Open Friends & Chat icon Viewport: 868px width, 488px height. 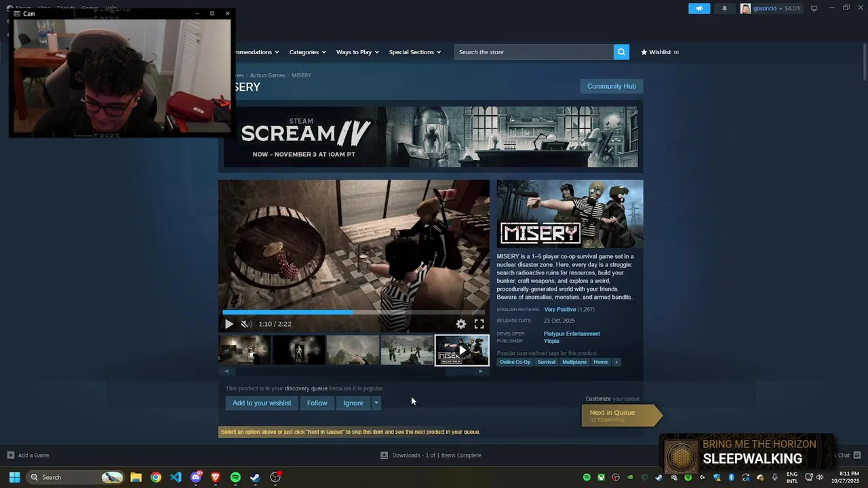point(857,455)
